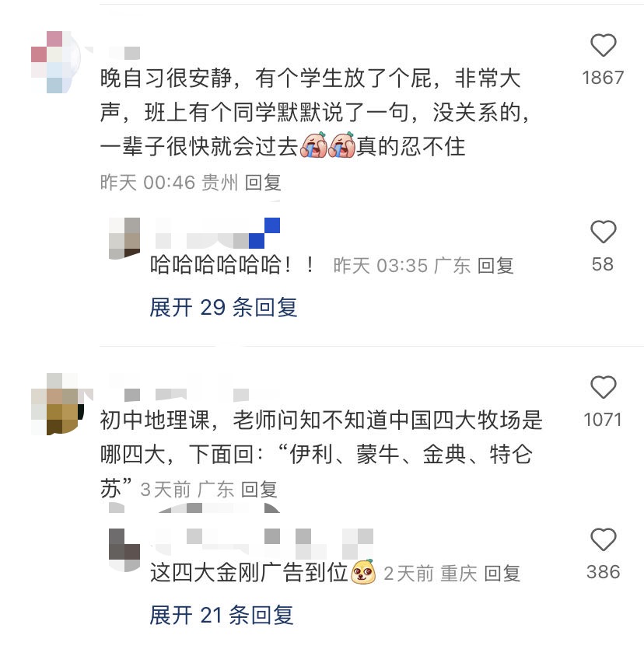The image size is (644, 649).
Task: Click the username above the 这四大金刚 reply
Action: click(264, 544)
